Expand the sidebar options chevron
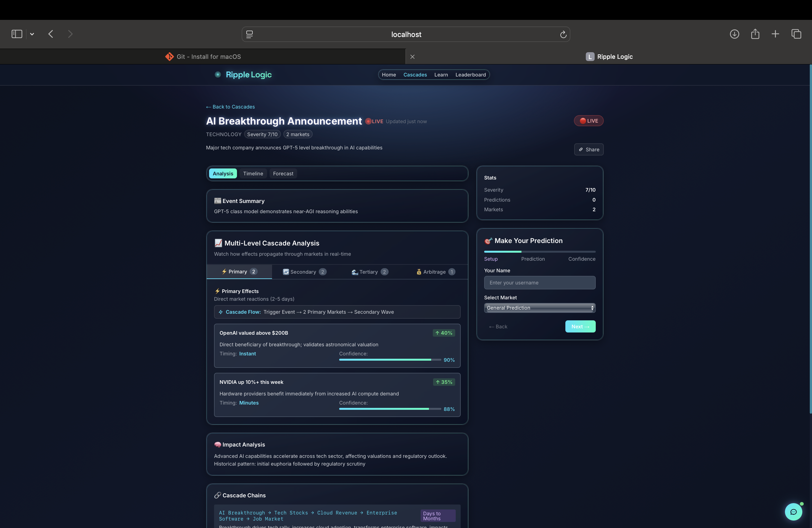This screenshot has width=812, height=528. (32, 34)
